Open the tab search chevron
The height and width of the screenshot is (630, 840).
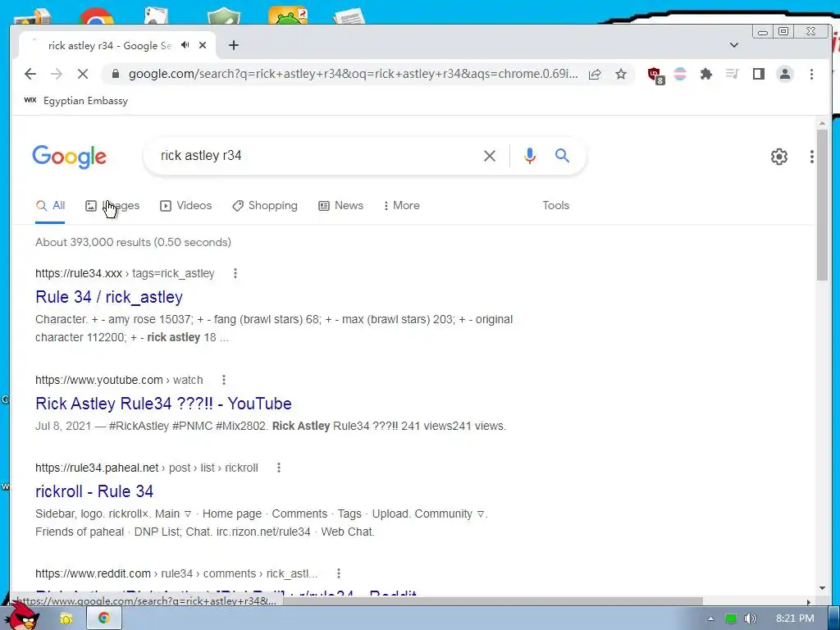click(734, 45)
